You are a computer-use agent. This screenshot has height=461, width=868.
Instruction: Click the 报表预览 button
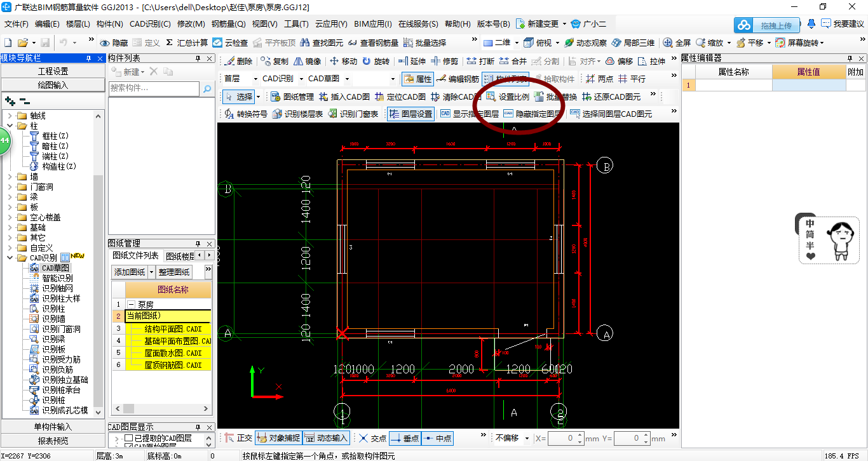tap(53, 440)
